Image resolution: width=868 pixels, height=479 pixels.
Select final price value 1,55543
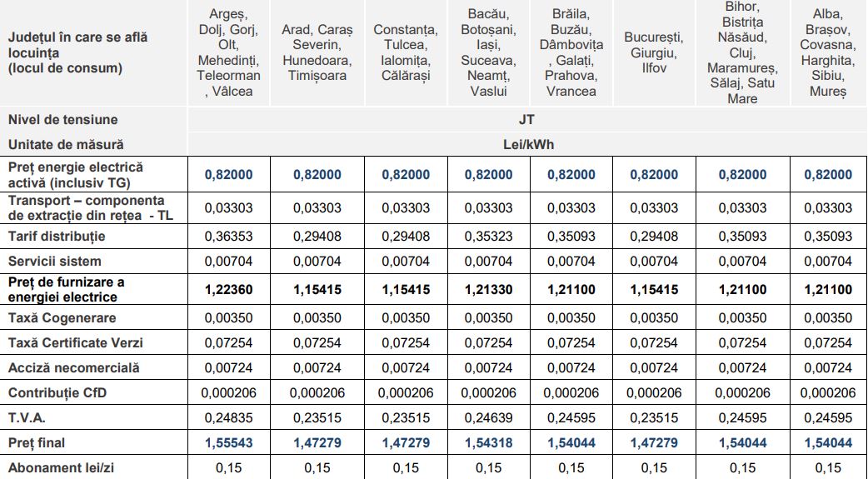point(229,443)
